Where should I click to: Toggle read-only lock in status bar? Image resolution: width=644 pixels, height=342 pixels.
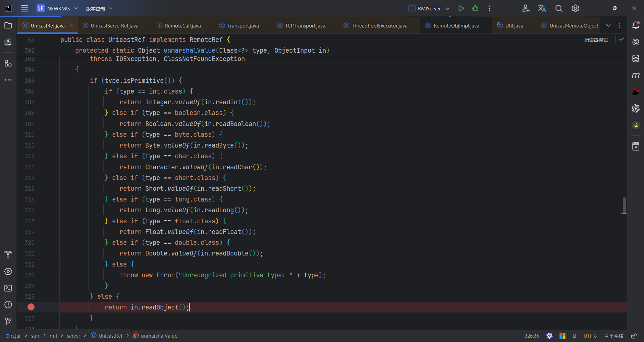tap(634, 336)
